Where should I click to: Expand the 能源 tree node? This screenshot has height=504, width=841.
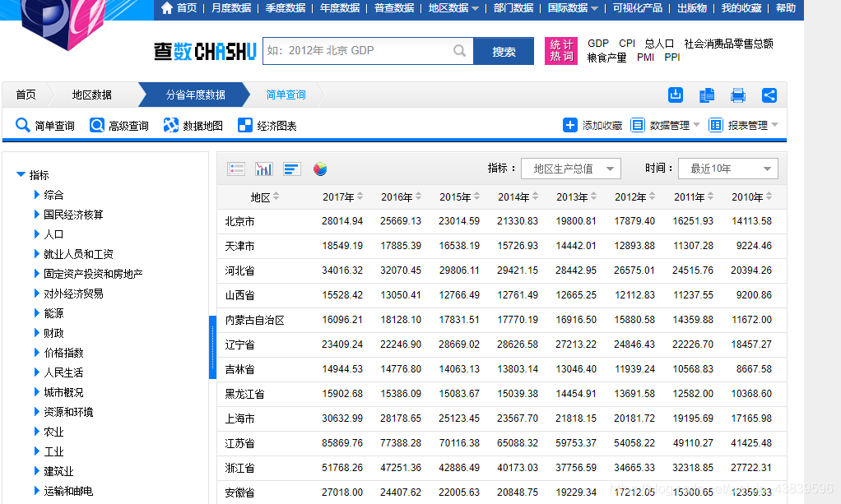37,312
